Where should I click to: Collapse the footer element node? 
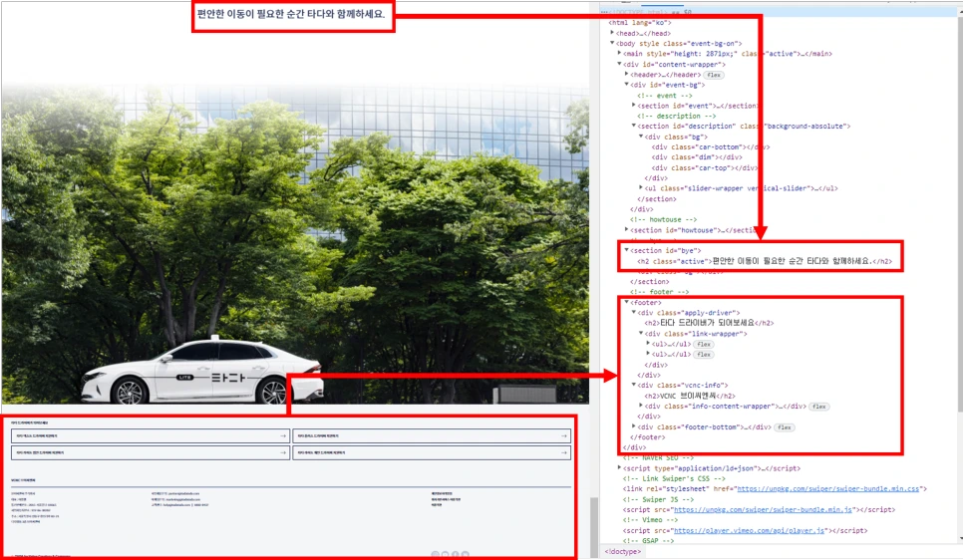click(626, 302)
